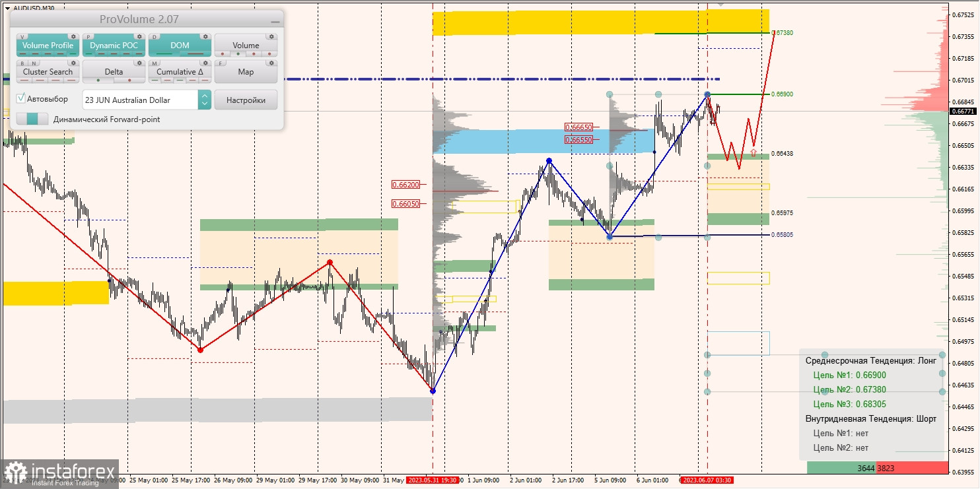Select red dot segment under Delta
This screenshot has height=489, width=980.
129,80
